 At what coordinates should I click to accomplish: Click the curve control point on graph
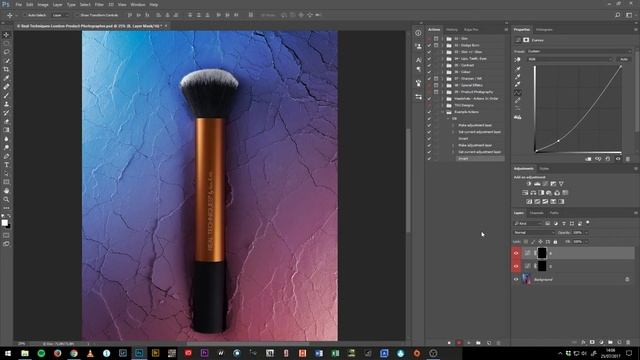click(x=558, y=141)
